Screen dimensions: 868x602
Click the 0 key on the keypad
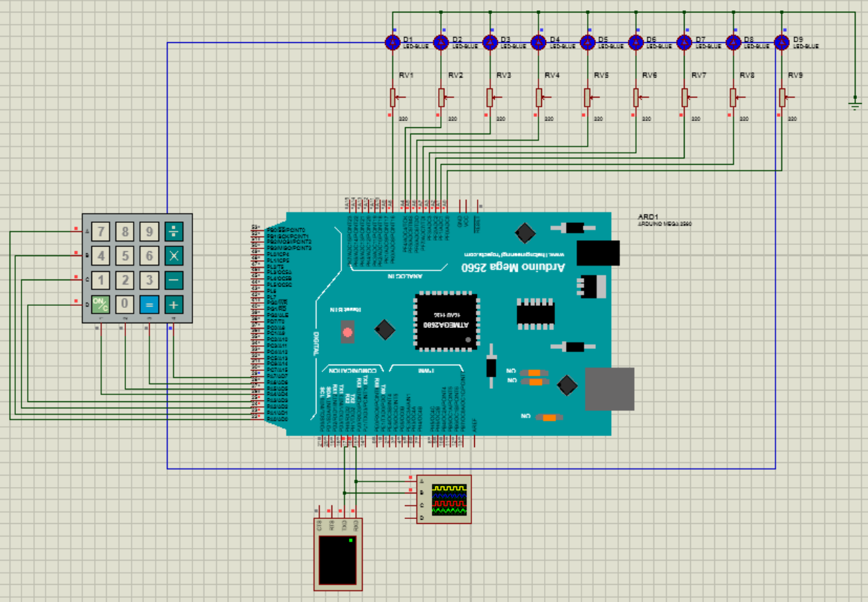(125, 304)
